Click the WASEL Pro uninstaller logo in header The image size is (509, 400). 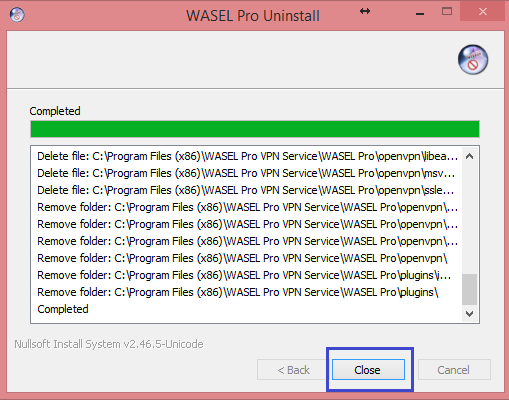473,60
